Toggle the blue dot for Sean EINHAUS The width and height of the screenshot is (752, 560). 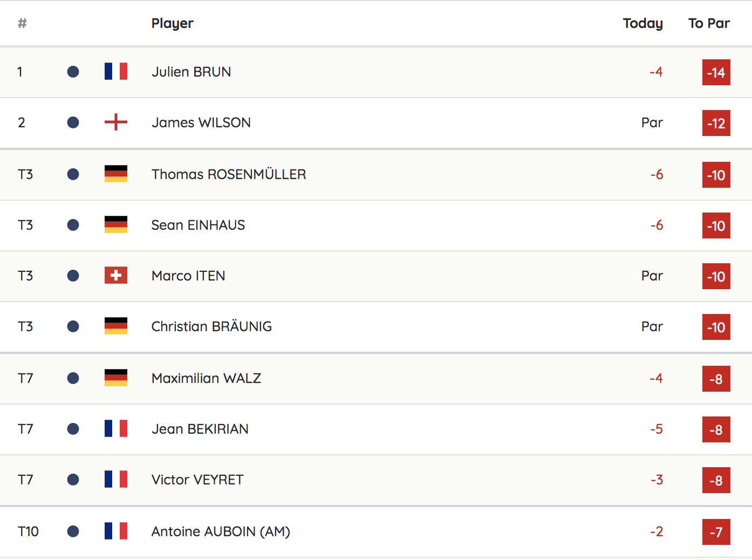pyautogui.click(x=73, y=225)
